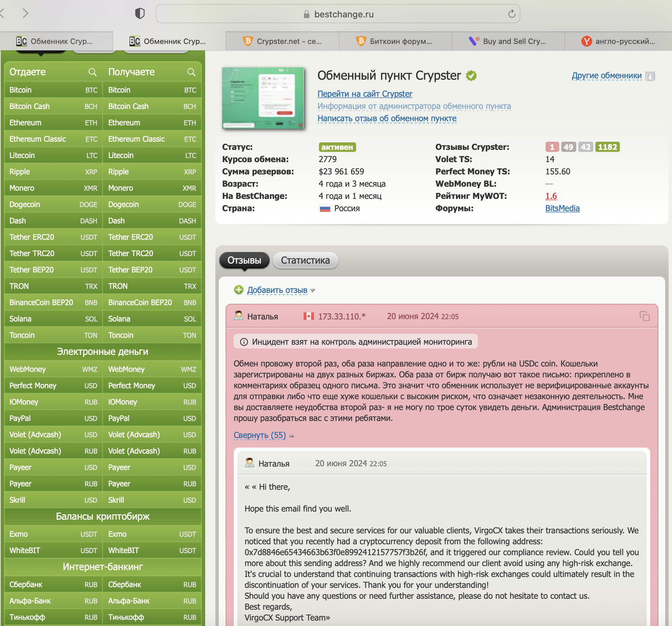Click the user avatar icon beside Наталья's review
Screen dimensions: 672x626
[x=239, y=316]
